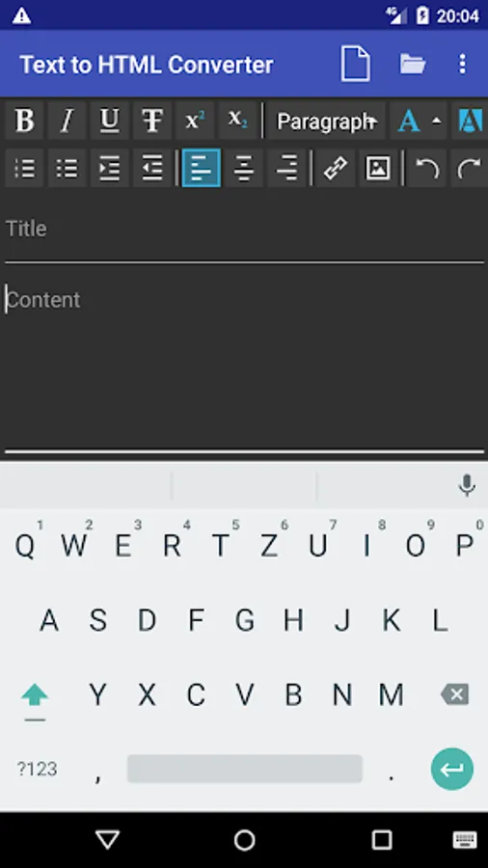Insert a bulleted list
This screenshot has height=868, width=488.
click(67, 168)
